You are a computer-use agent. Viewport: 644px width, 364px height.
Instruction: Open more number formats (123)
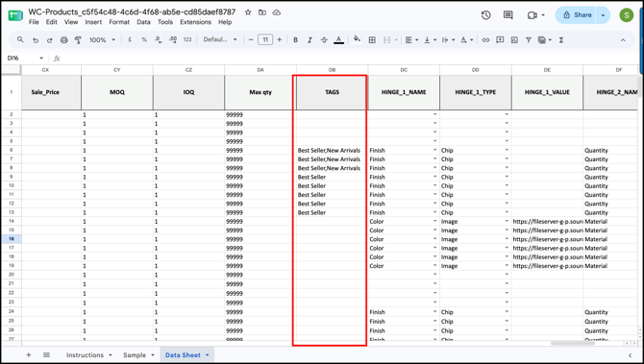tap(187, 39)
